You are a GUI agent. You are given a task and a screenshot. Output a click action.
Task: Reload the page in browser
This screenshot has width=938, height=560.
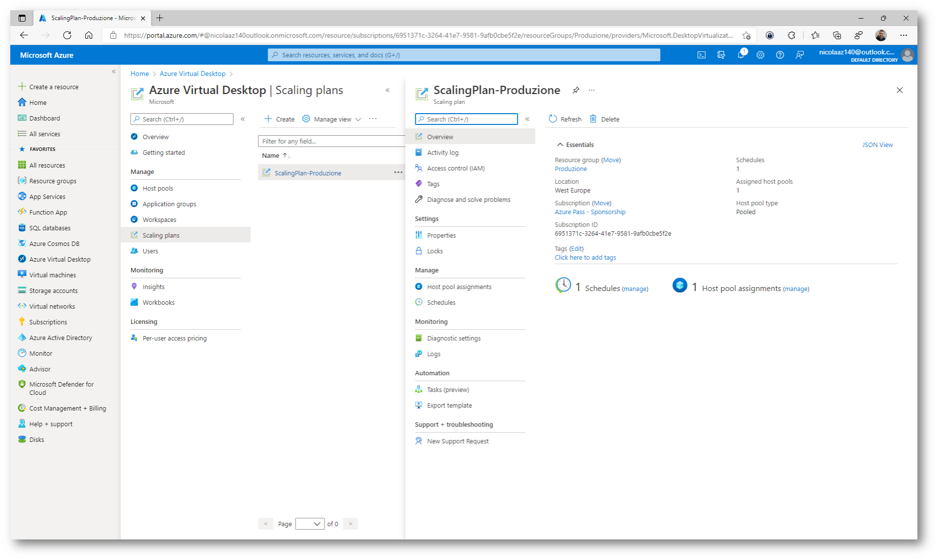(x=67, y=35)
